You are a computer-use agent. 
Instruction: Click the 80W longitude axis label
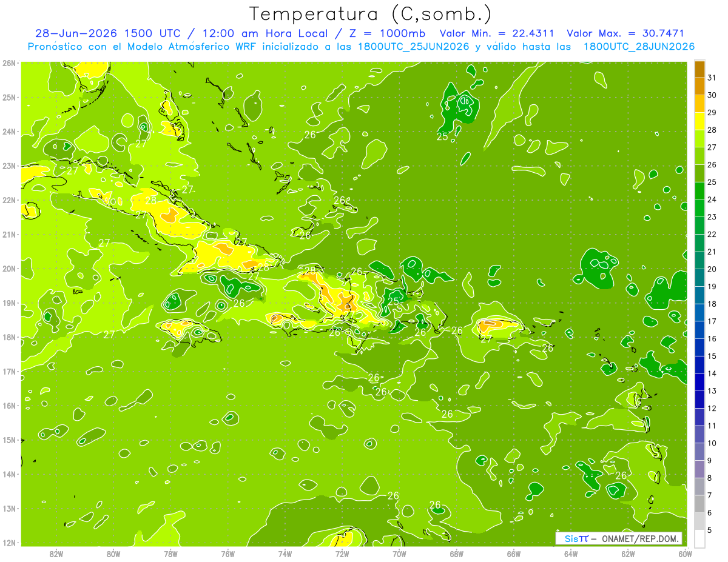pos(113,554)
